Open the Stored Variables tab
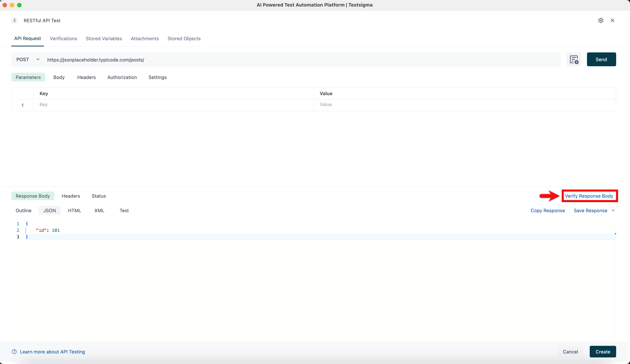This screenshot has height=364, width=630. (x=104, y=39)
